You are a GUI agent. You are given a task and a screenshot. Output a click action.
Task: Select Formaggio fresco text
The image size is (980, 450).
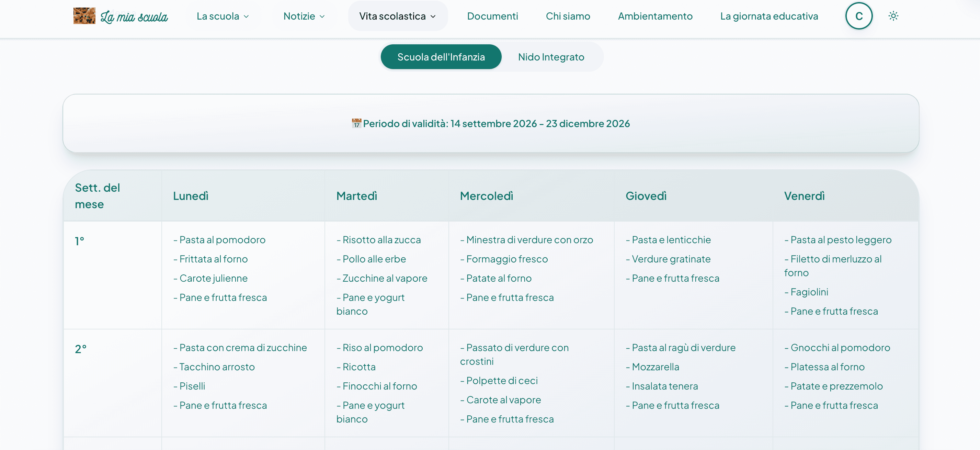[x=504, y=259]
